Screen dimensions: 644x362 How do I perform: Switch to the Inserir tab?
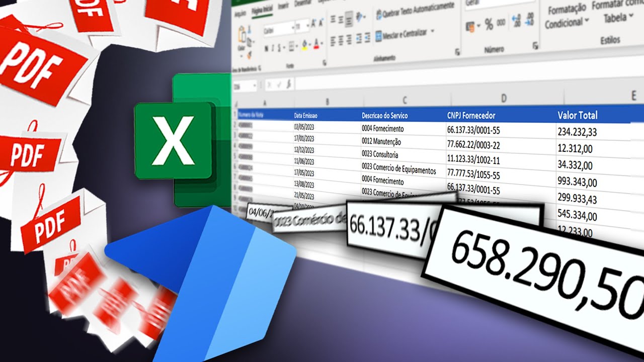click(283, 6)
